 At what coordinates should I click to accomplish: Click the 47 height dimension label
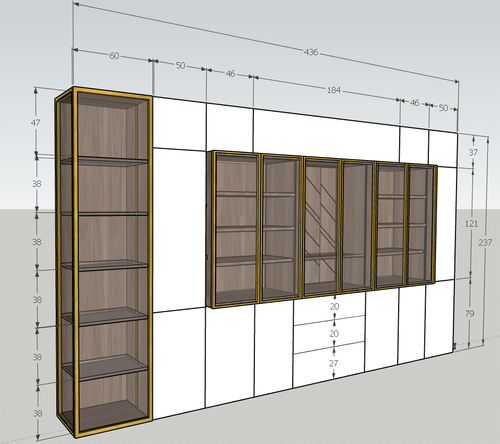point(36,123)
